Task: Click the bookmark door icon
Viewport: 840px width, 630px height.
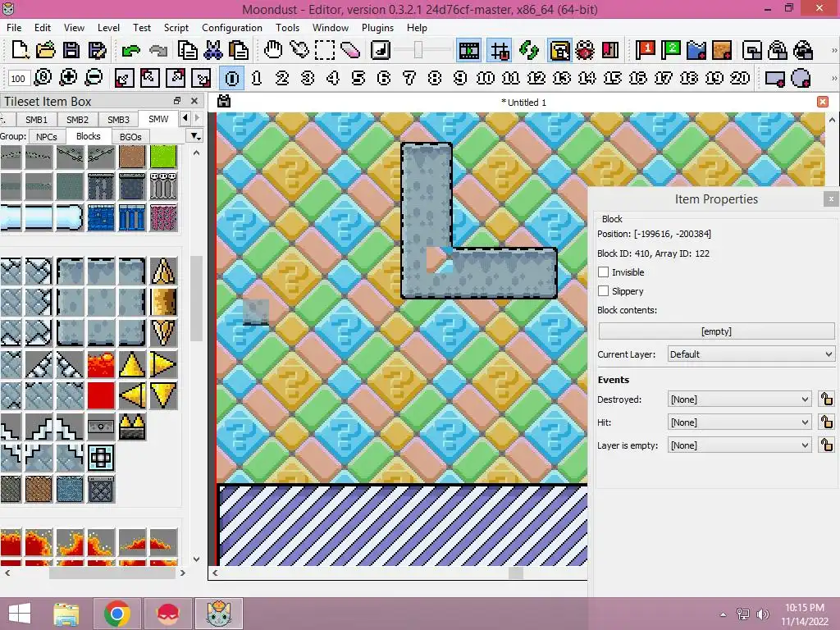Action: pos(610,50)
